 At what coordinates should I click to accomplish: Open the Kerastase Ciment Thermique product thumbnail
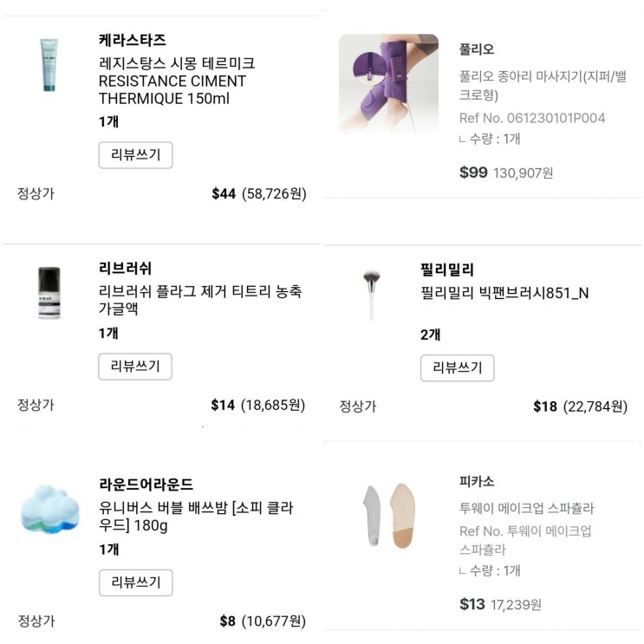click(49, 64)
